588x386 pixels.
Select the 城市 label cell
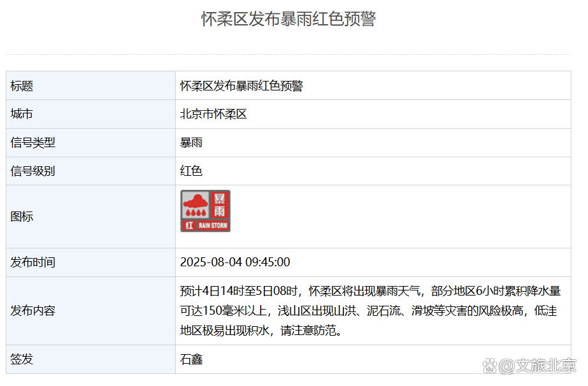[22, 115]
